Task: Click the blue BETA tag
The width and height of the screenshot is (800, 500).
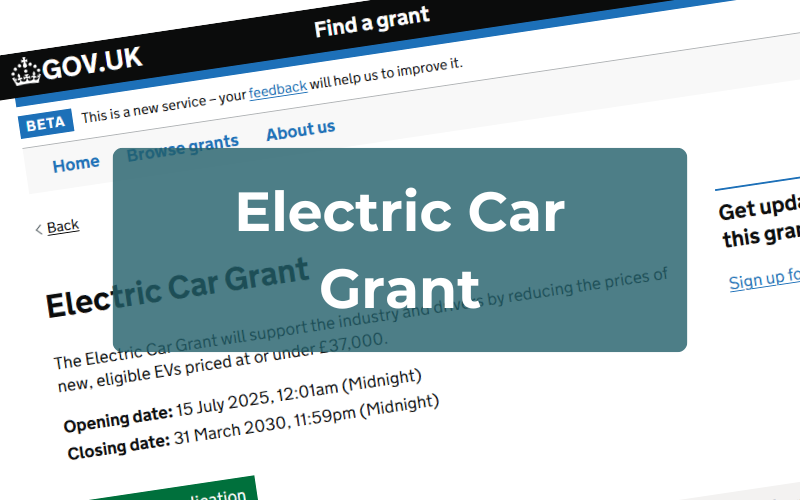Action: pyautogui.click(x=44, y=124)
